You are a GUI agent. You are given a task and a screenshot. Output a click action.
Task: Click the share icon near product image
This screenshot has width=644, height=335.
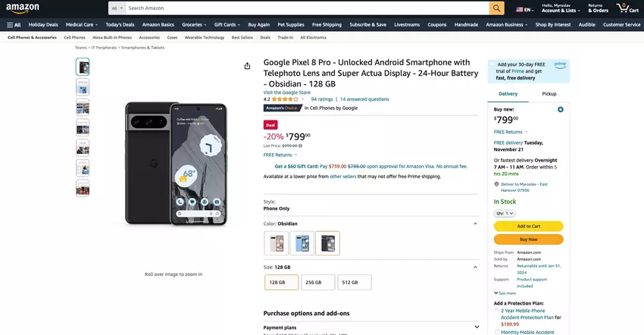point(247,66)
